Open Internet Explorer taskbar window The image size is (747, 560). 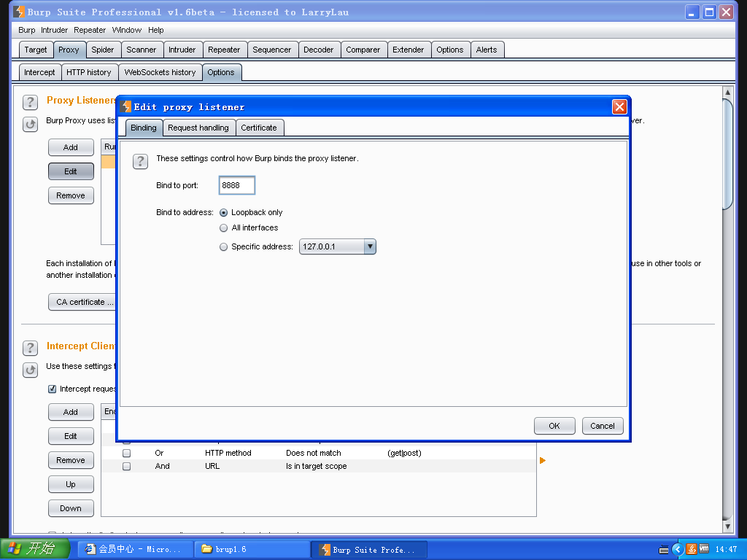coord(136,550)
